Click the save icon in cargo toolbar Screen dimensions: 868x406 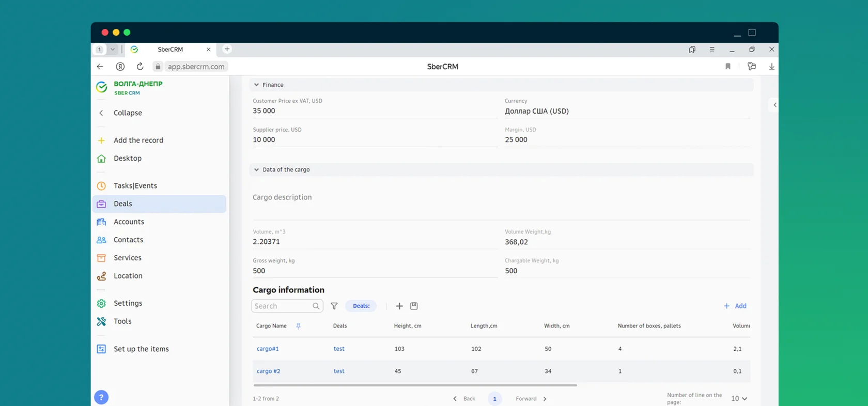(414, 306)
